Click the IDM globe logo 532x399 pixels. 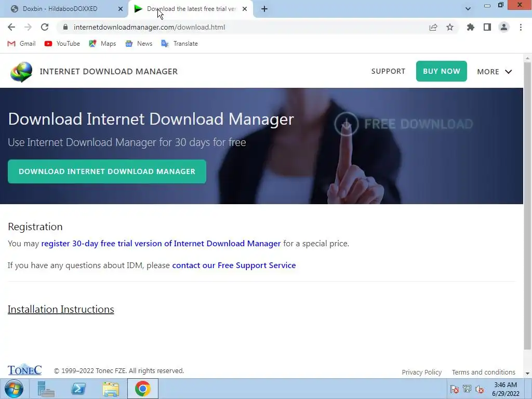click(21, 72)
